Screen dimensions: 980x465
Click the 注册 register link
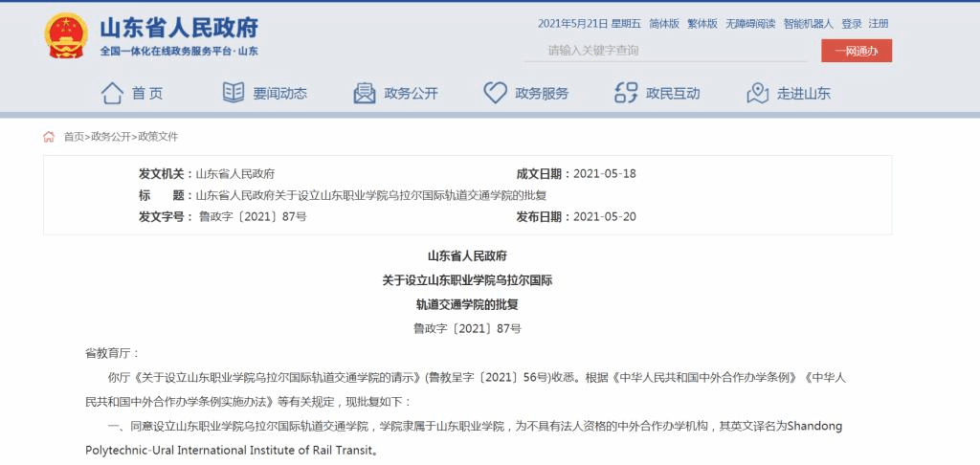coord(879,24)
